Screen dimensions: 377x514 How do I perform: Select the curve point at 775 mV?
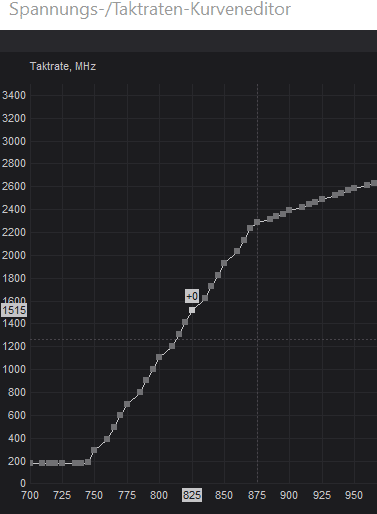pos(127,404)
